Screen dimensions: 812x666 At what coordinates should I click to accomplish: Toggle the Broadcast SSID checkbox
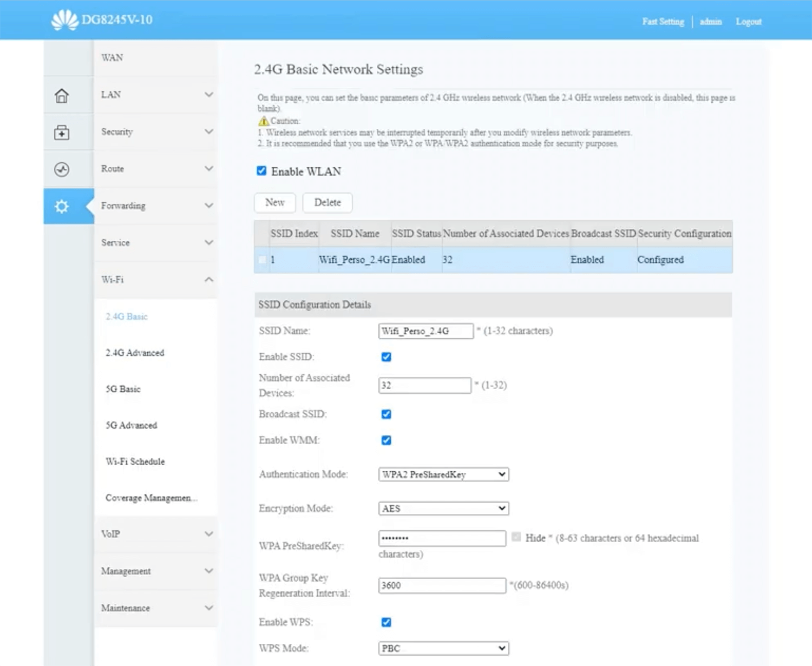coord(386,414)
